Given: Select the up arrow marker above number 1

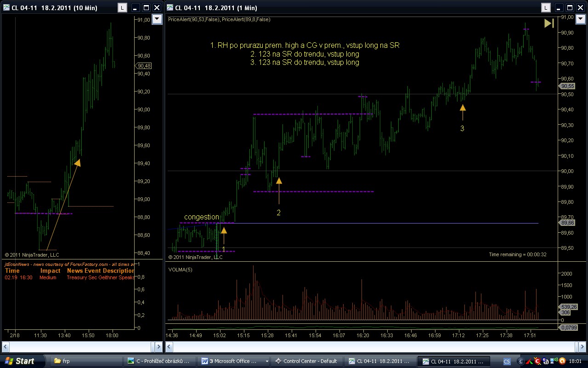Looking at the screenshot, I should (x=224, y=230).
